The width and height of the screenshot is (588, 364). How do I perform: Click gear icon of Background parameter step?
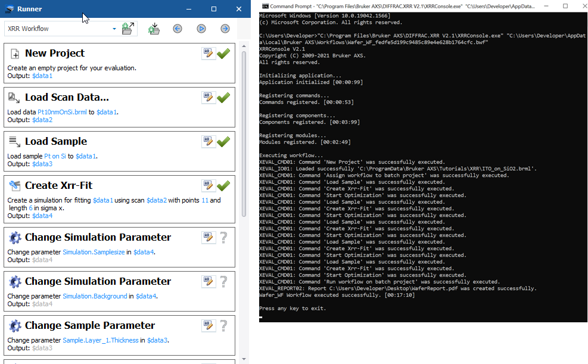(15, 282)
